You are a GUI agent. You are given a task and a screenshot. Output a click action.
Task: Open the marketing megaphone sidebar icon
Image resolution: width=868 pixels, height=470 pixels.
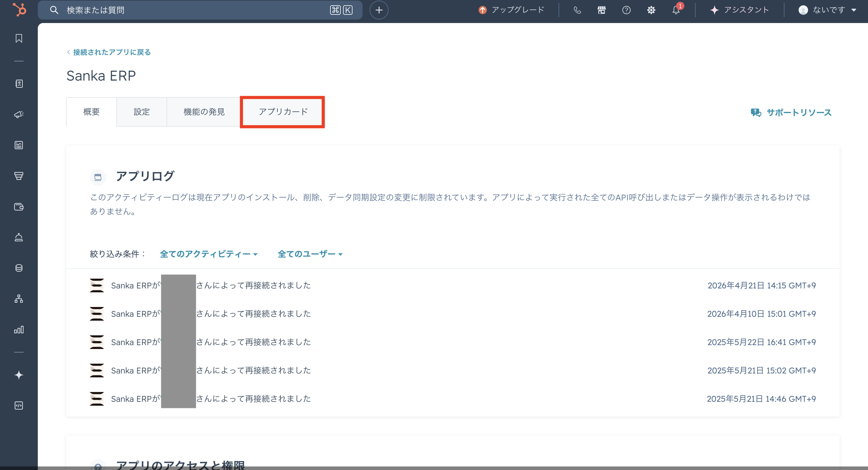pyautogui.click(x=19, y=115)
